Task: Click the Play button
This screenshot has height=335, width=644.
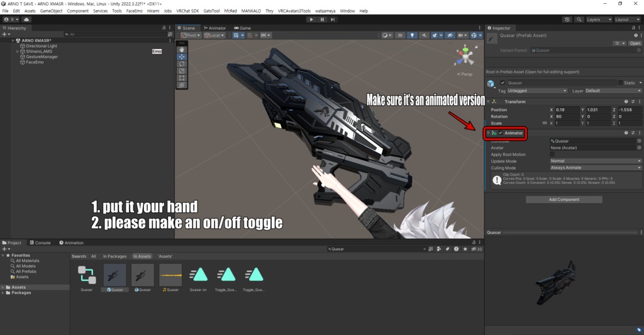Action: click(311, 20)
